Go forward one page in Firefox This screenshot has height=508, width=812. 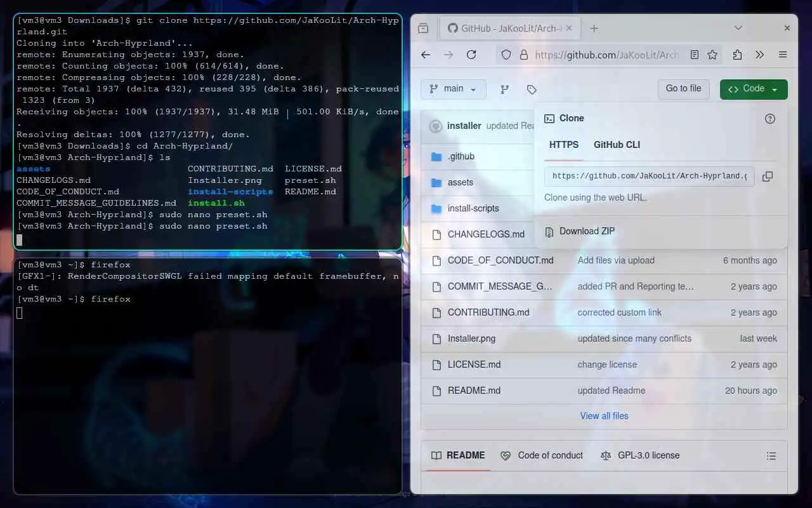pos(449,55)
